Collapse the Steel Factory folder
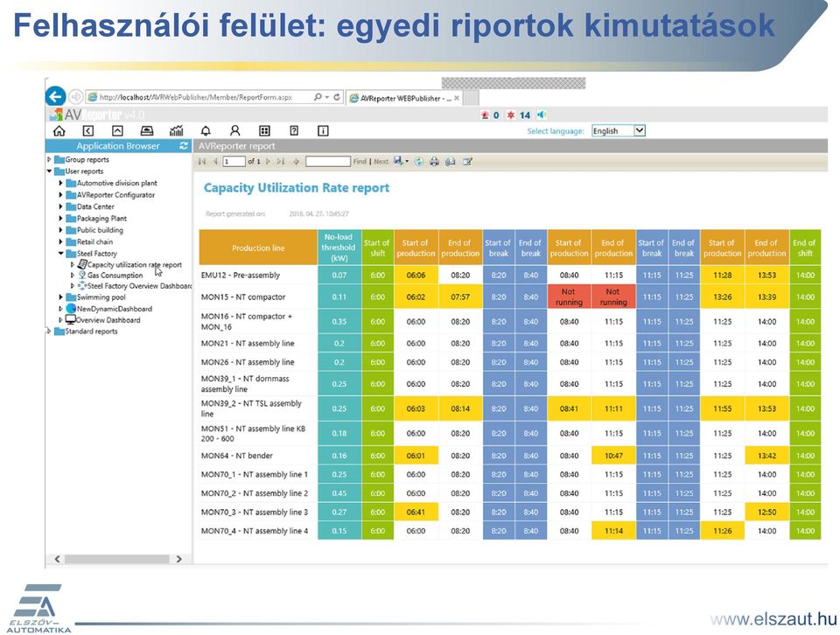Image resolution: width=840 pixels, height=635 pixels. pyautogui.click(x=60, y=254)
